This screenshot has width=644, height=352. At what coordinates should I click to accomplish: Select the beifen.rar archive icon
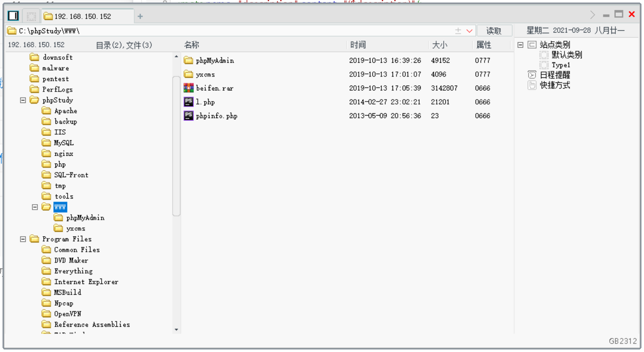(x=189, y=88)
